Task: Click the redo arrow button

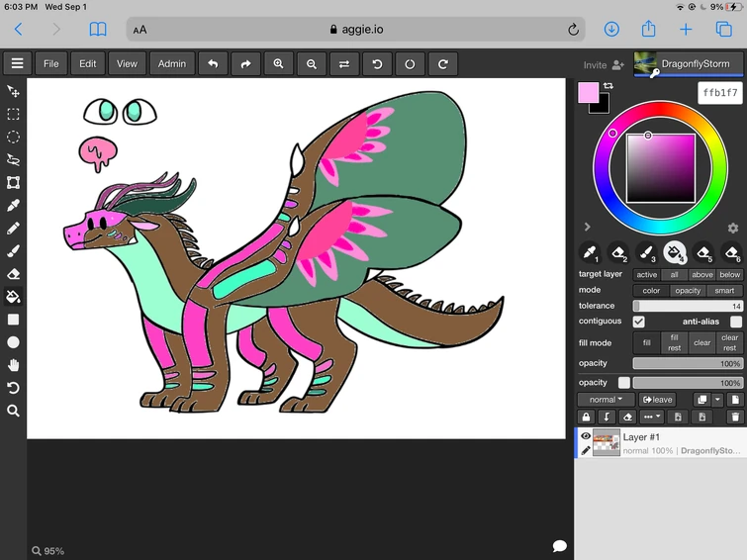Action: pyautogui.click(x=245, y=64)
